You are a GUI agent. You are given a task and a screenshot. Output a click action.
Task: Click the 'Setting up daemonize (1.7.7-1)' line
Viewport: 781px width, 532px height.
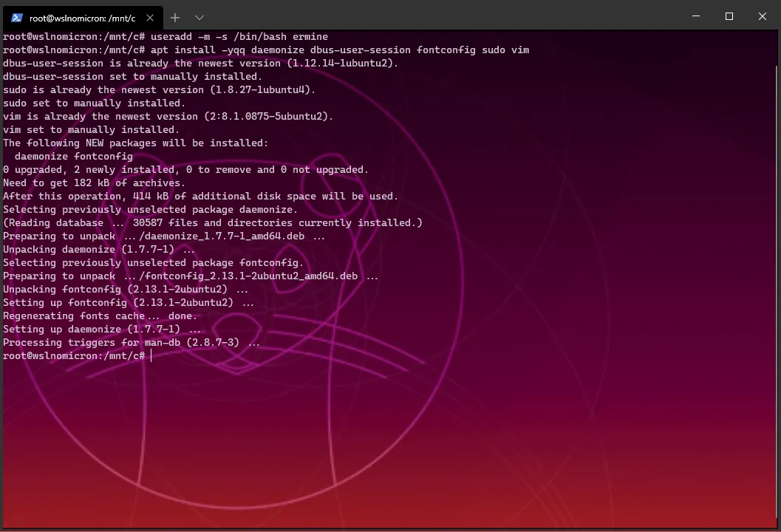click(x=101, y=329)
